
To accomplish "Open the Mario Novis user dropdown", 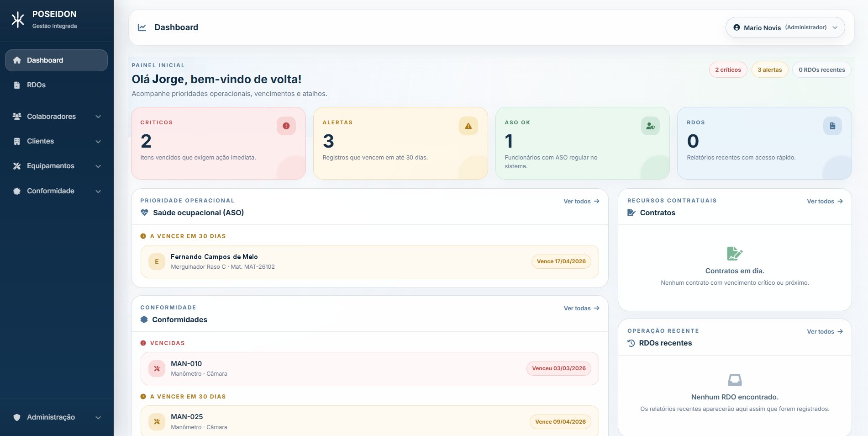I will point(784,27).
